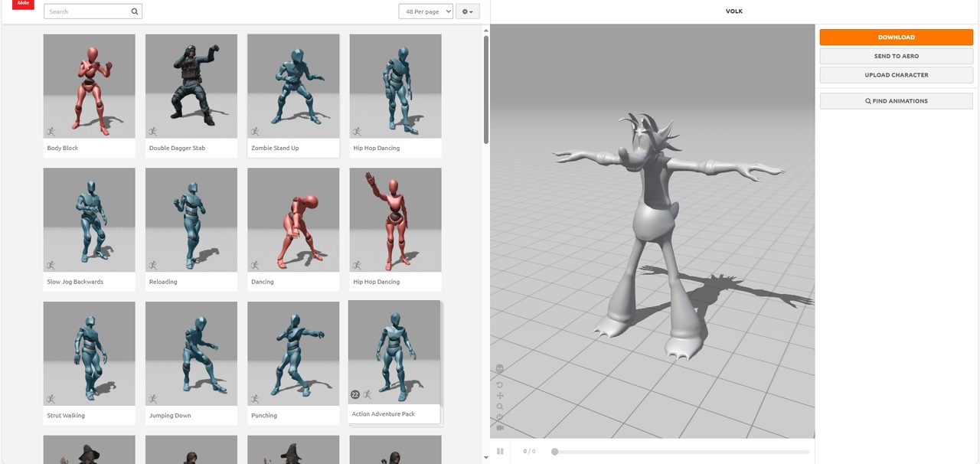980x464 pixels.
Task: Click the Upload Character button
Action: pos(897,75)
